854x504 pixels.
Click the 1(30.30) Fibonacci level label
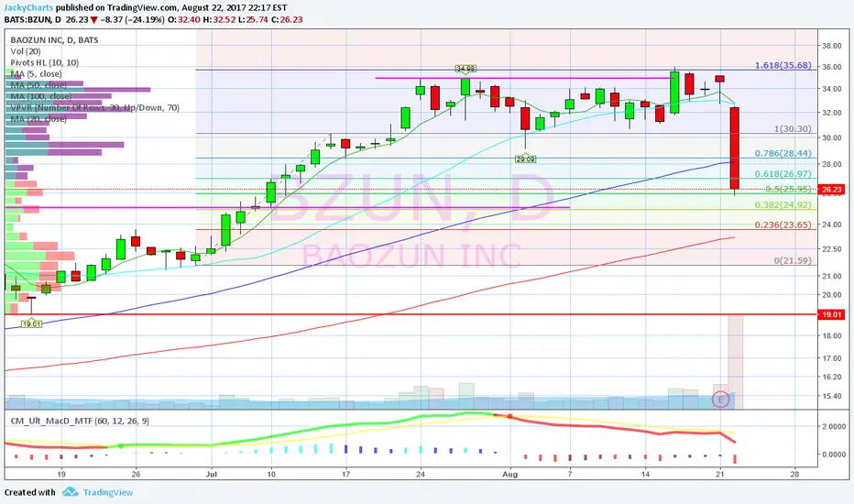click(x=793, y=129)
